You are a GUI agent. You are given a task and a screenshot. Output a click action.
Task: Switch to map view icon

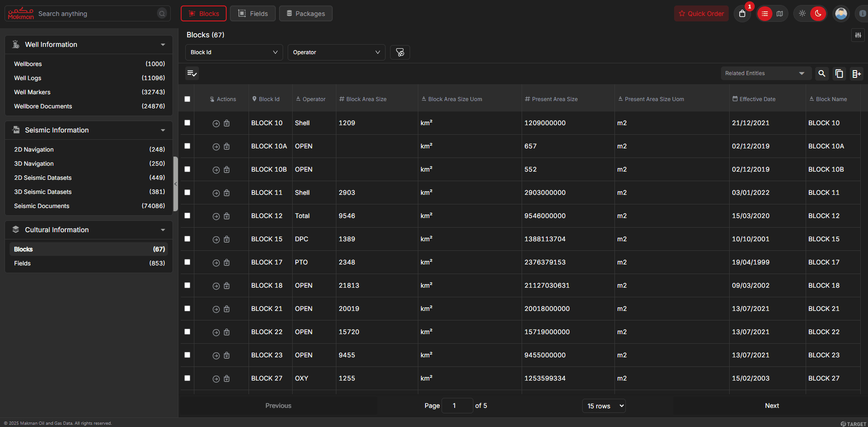[x=780, y=14]
